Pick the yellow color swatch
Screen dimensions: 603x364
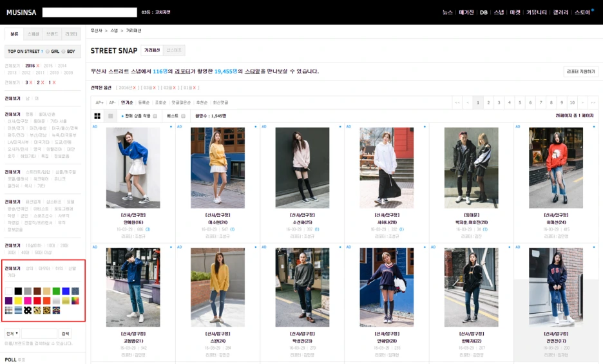click(18, 300)
